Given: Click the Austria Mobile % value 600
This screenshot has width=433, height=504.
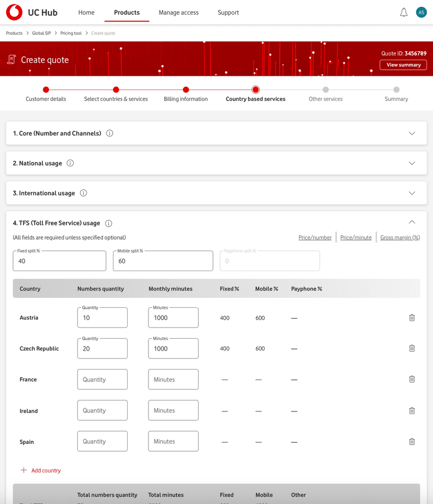Looking at the screenshot, I should pyautogui.click(x=260, y=318).
